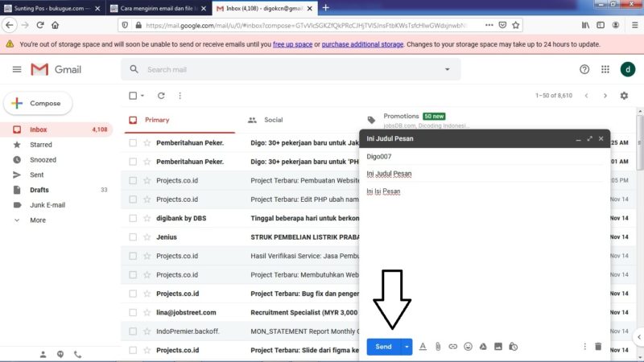The image size is (644, 362).
Task: Open more send options arrow
Action: [407, 347]
